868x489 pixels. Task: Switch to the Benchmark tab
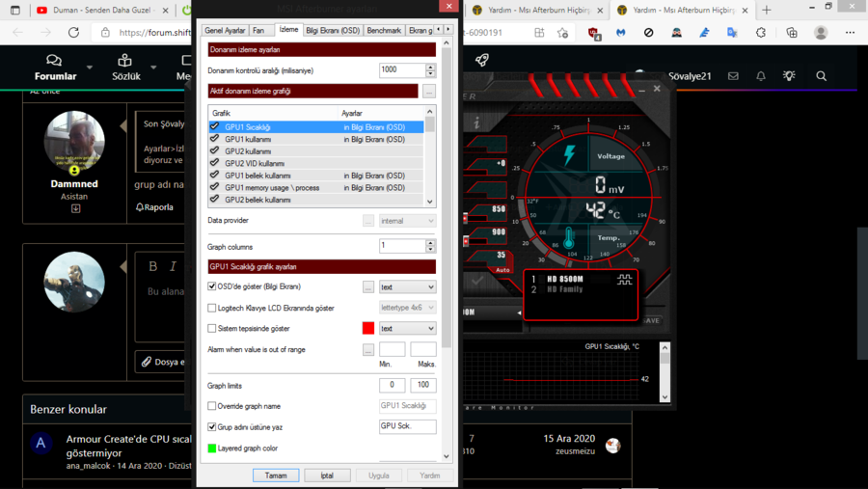click(x=384, y=31)
